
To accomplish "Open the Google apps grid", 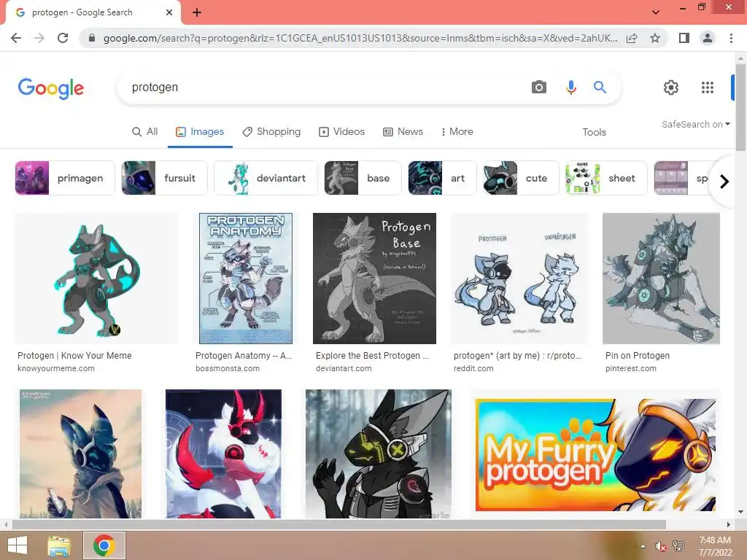I will 708,87.
